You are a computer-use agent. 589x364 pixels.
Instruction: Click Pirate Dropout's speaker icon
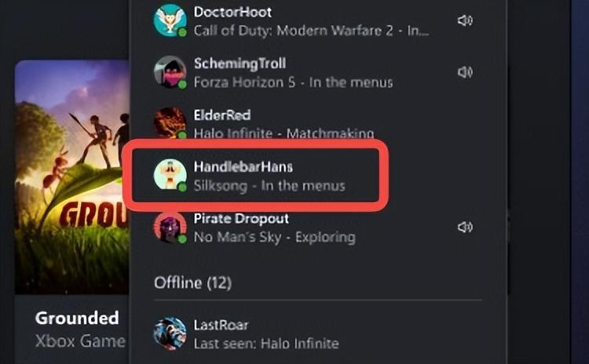coord(465,227)
